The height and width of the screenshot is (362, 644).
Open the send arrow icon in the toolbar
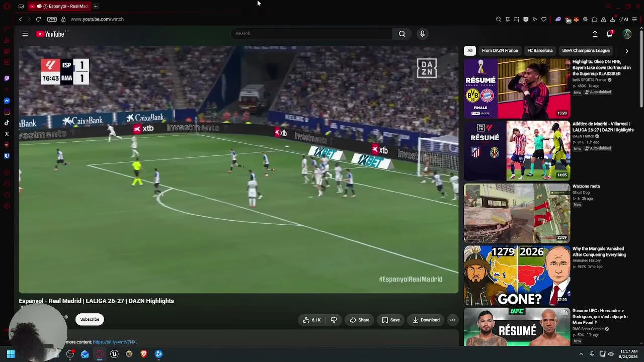pyautogui.click(x=535, y=20)
